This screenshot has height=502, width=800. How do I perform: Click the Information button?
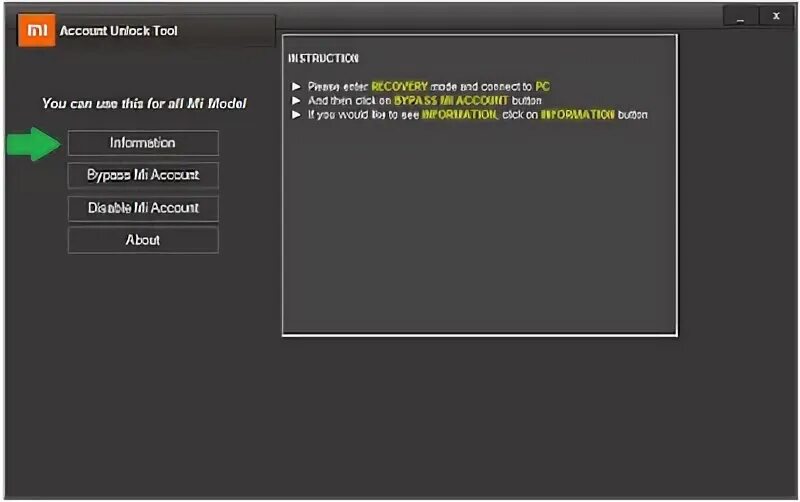coord(143,143)
